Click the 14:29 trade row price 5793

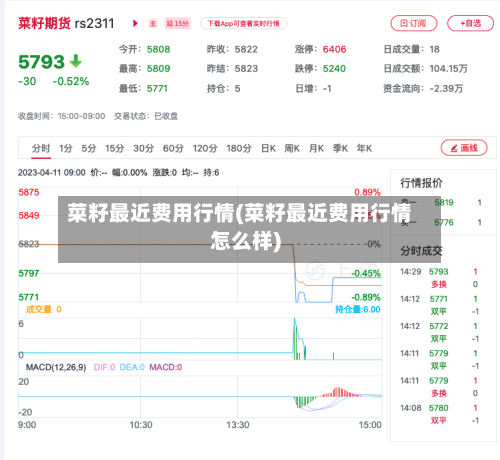[439, 272]
